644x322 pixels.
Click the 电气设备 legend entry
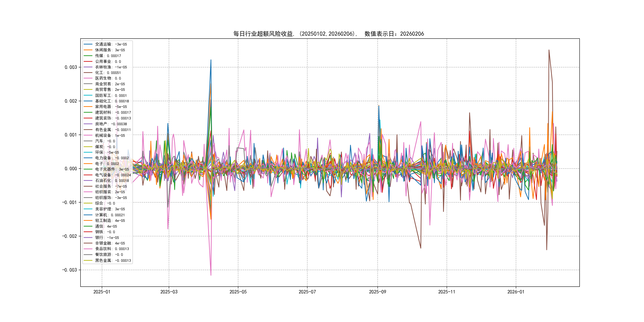pyautogui.click(x=113, y=175)
